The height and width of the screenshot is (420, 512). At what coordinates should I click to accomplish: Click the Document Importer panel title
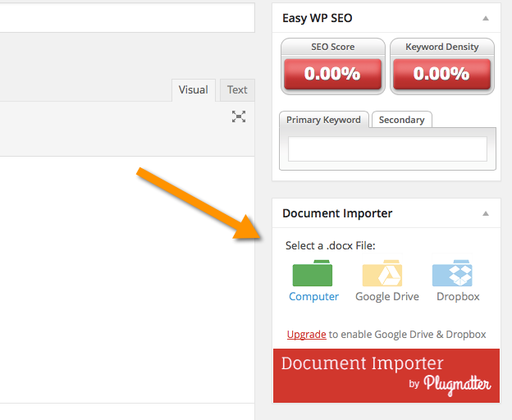coord(337,213)
